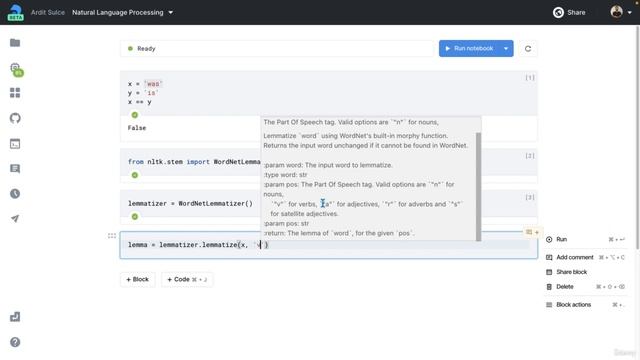Open the comments icon in sidebar
This screenshot has height=360, width=640.
pos(15,169)
